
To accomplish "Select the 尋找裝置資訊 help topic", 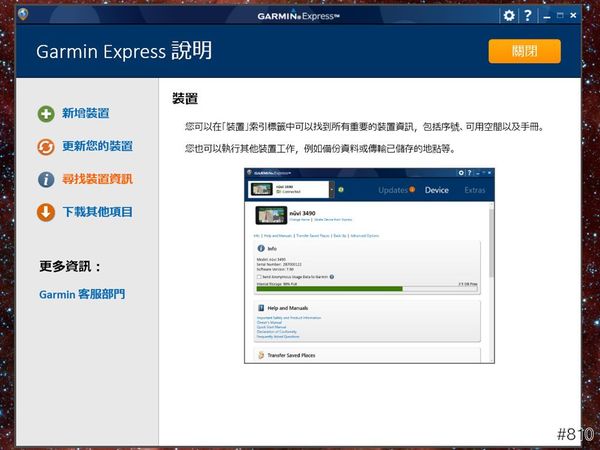I will point(98,179).
